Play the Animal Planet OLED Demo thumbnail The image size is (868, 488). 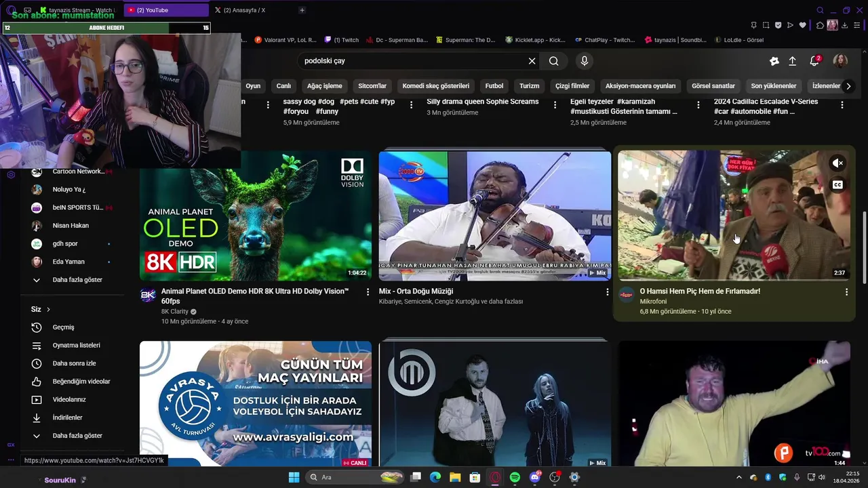coord(256,216)
